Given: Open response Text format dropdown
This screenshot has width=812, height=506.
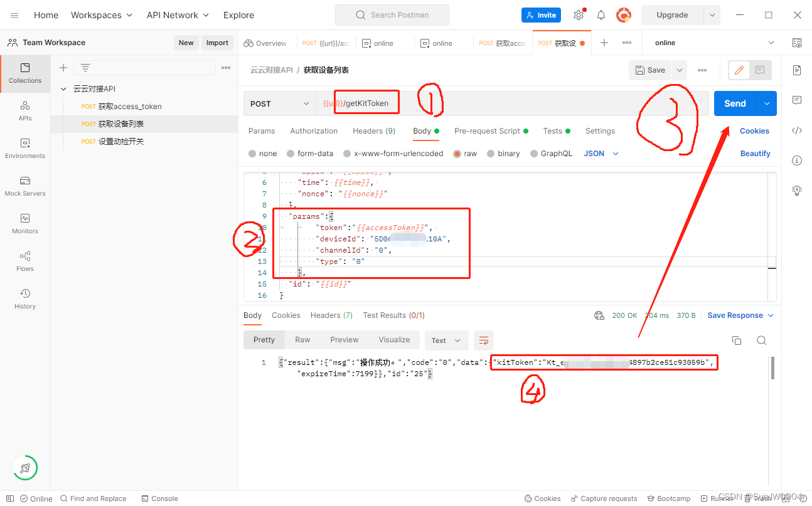Looking at the screenshot, I should pyautogui.click(x=446, y=340).
